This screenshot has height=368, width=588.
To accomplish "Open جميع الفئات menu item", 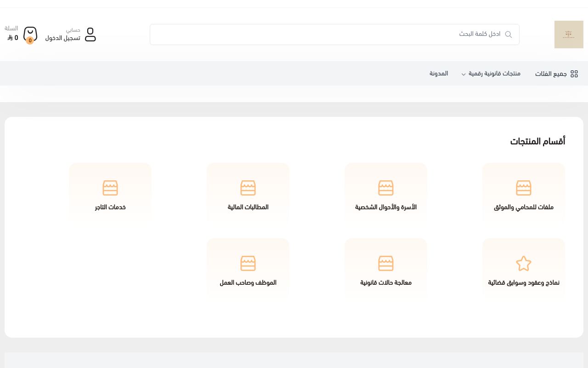I will tap(551, 74).
